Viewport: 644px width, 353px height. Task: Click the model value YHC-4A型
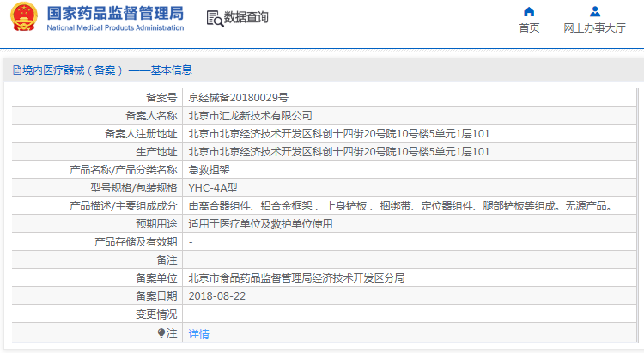point(213,187)
